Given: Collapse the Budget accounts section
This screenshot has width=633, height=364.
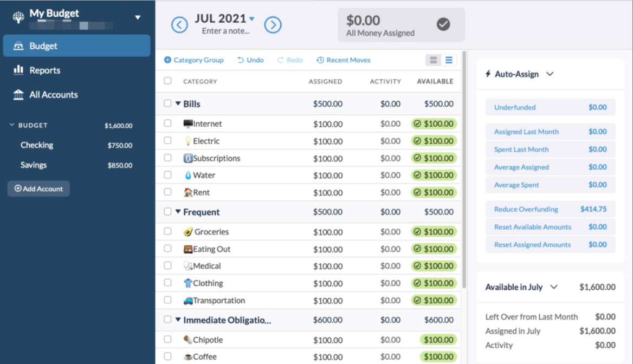Looking at the screenshot, I should tap(12, 125).
